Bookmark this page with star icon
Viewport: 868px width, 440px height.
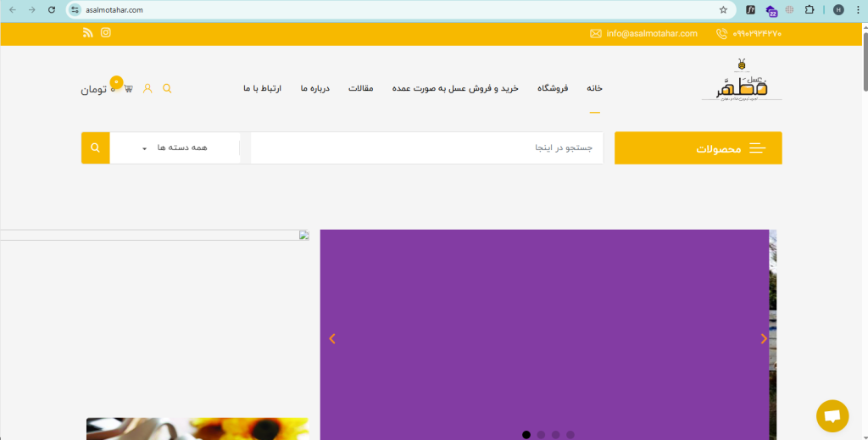point(723,10)
